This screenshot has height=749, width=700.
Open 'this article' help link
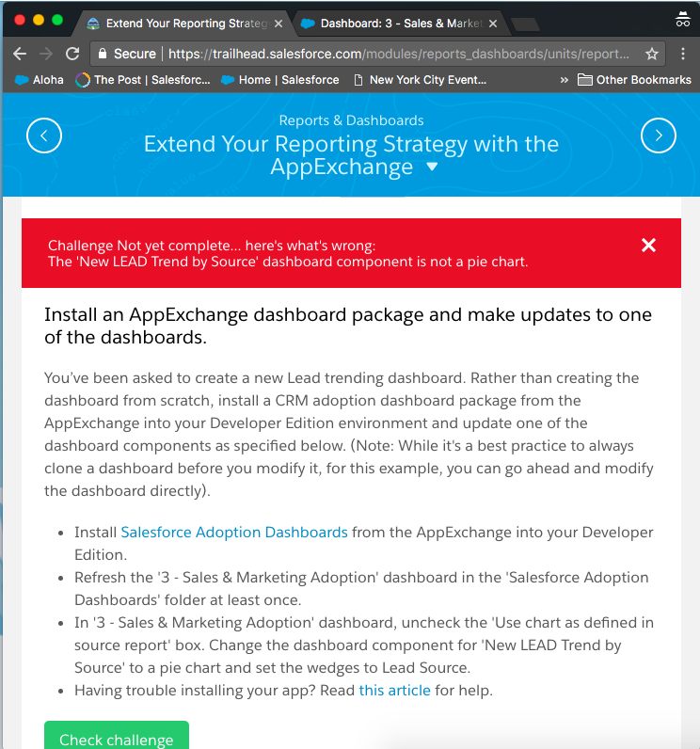pos(395,691)
